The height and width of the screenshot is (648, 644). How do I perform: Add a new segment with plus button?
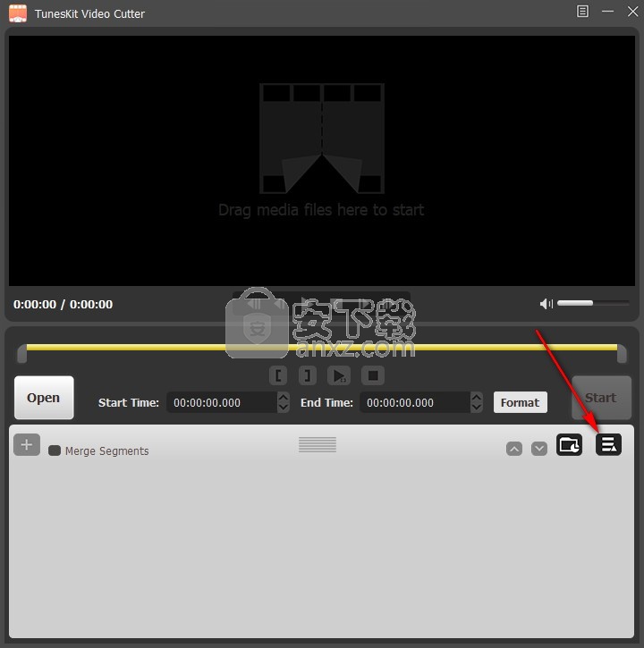(x=27, y=445)
